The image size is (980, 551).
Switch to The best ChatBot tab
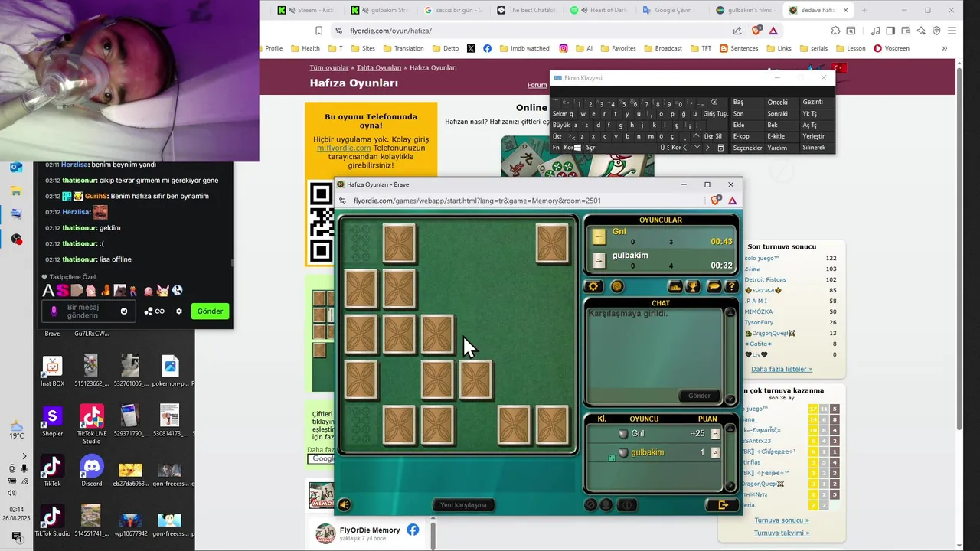[x=526, y=10]
